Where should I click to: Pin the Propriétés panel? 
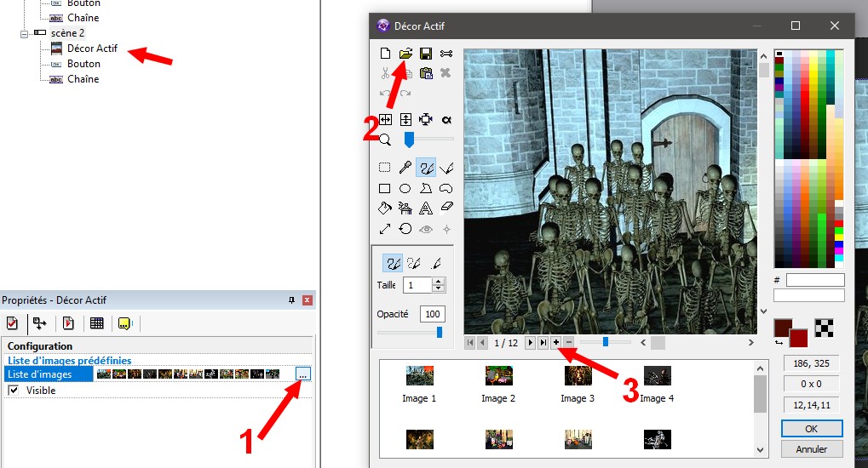(x=291, y=300)
